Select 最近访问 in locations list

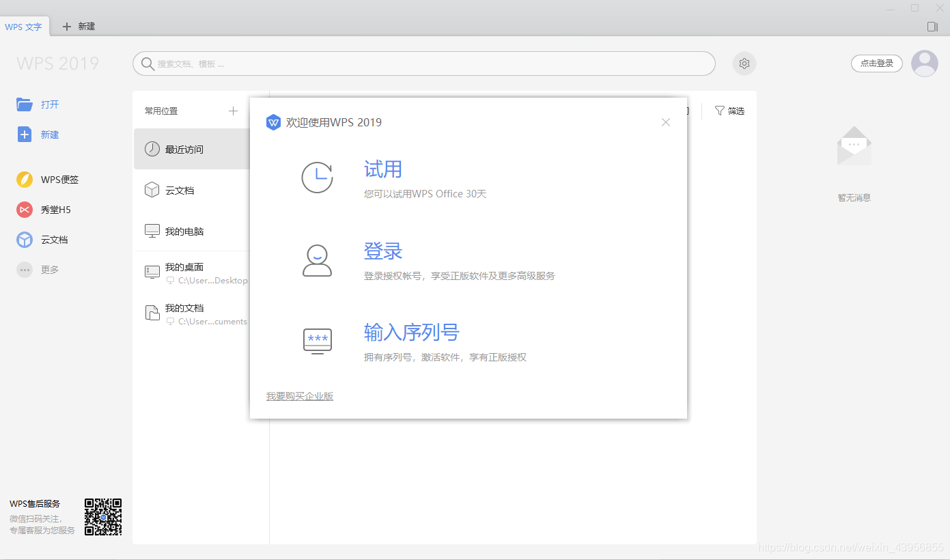(191, 149)
